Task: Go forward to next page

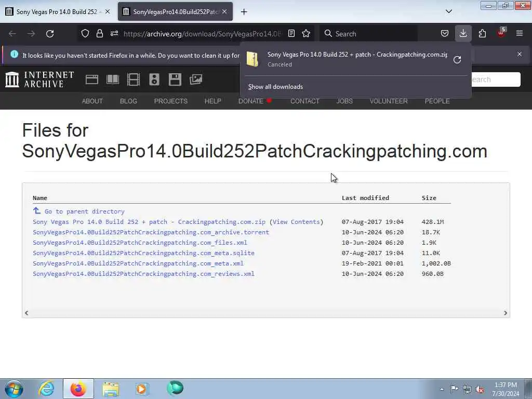Action: pos(31,34)
